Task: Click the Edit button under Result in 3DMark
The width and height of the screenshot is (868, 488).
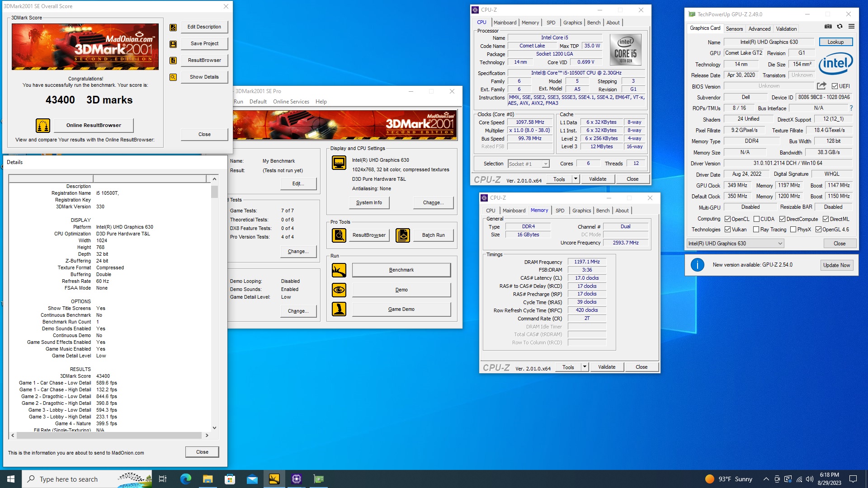Action: coord(298,183)
